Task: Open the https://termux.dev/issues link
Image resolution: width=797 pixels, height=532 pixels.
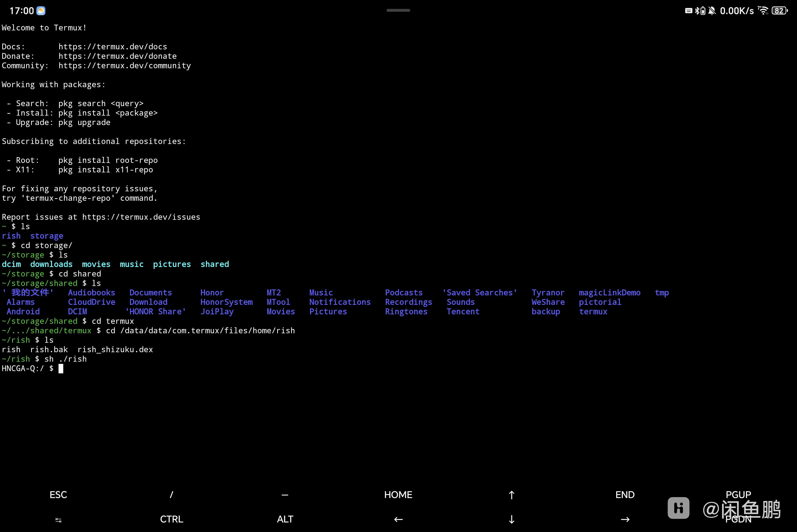Action: click(x=141, y=217)
